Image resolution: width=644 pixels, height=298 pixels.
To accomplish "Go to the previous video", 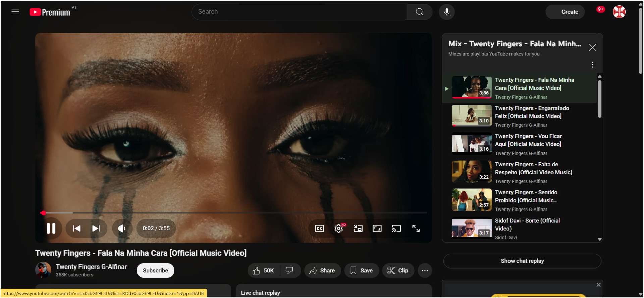I will click(x=77, y=228).
